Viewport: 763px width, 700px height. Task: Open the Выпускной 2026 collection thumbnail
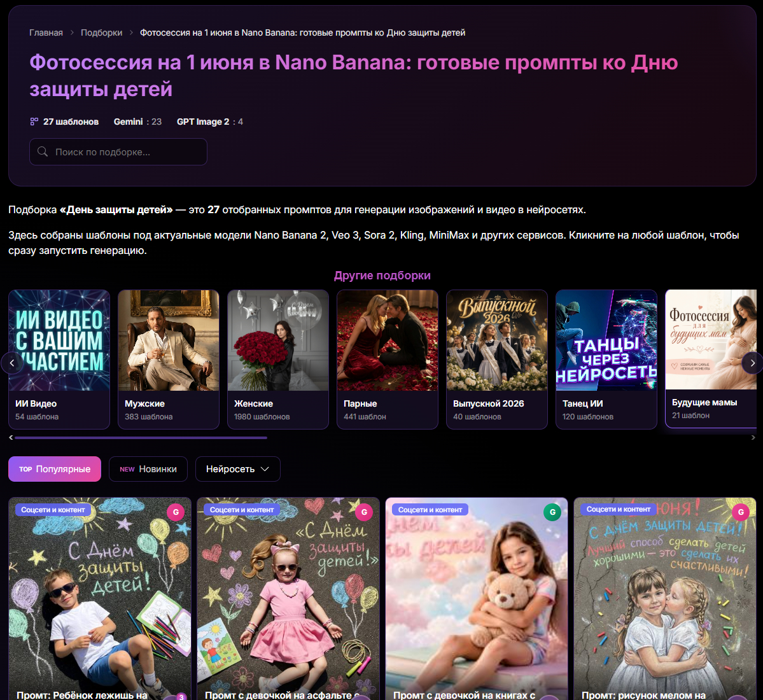point(497,340)
